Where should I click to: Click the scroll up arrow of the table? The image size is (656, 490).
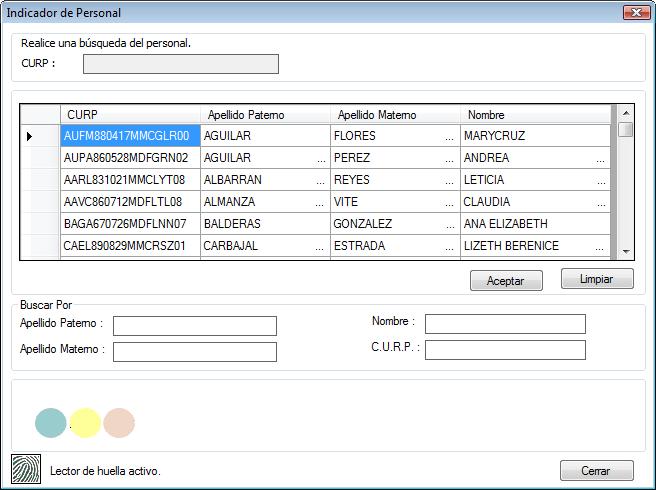click(626, 113)
